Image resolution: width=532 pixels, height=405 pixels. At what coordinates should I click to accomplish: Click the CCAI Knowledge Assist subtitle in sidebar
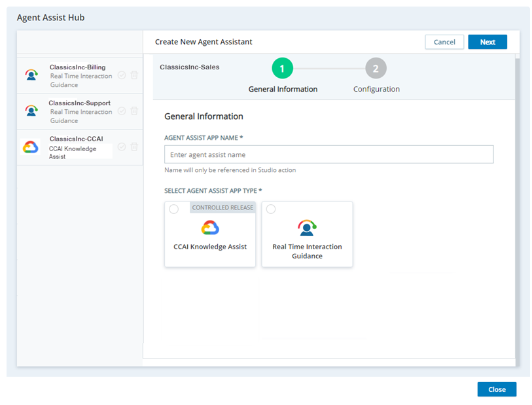click(73, 152)
